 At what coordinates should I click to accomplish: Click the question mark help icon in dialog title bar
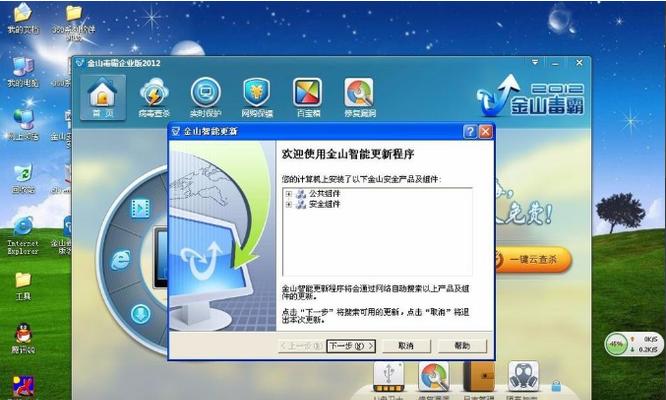pyautogui.click(x=470, y=132)
